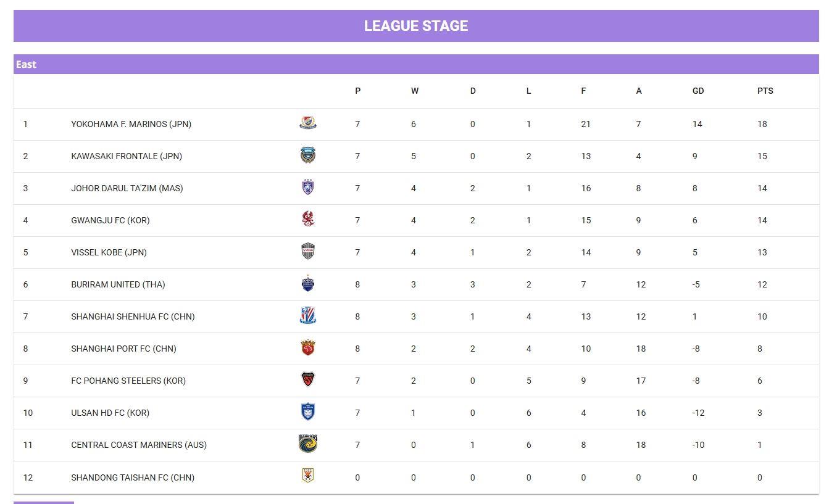Click the Kawasaki Frontale club crest

(308, 155)
